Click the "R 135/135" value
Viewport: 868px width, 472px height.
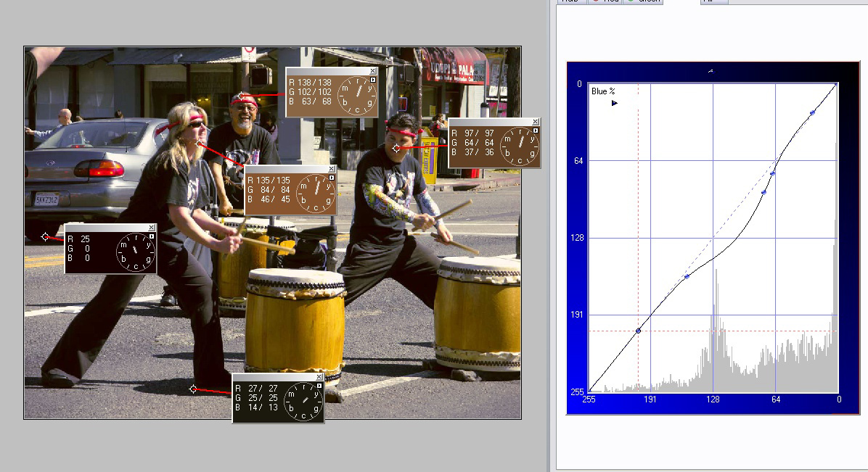(269, 181)
